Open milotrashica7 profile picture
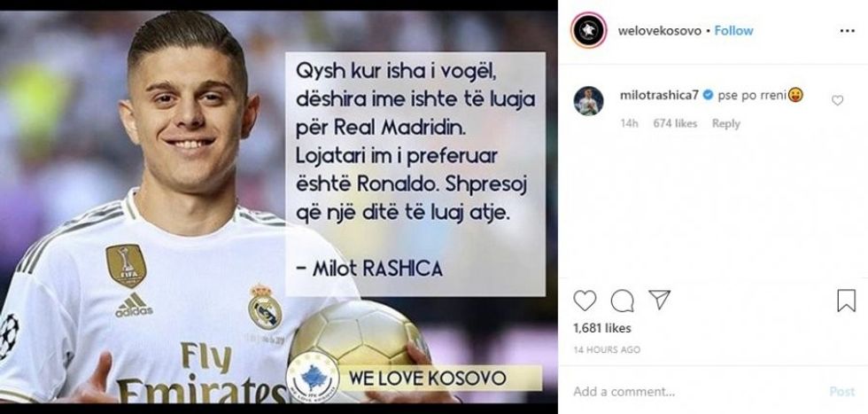The height and width of the screenshot is (414, 868). tap(588, 101)
